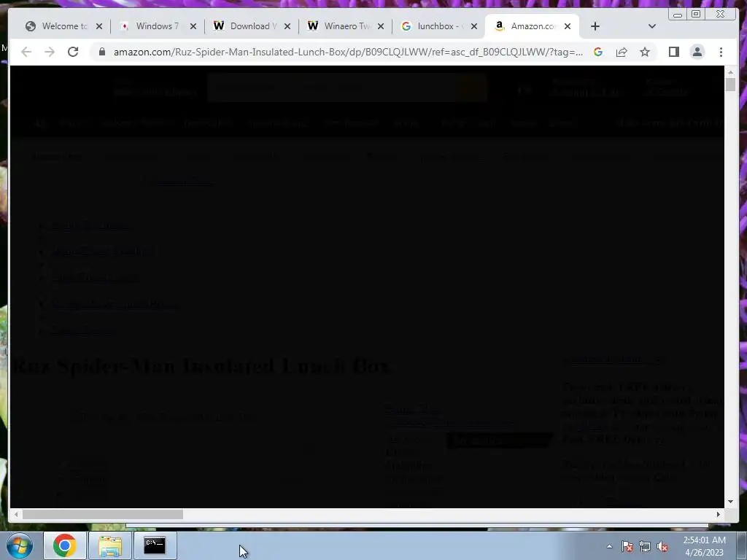Click the vertical scrollbar up arrow

pyautogui.click(x=730, y=72)
